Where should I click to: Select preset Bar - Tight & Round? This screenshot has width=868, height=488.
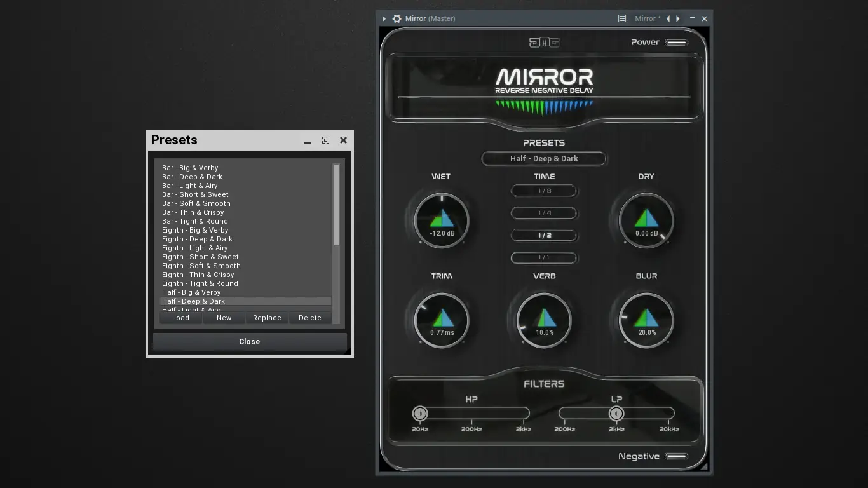245,221
